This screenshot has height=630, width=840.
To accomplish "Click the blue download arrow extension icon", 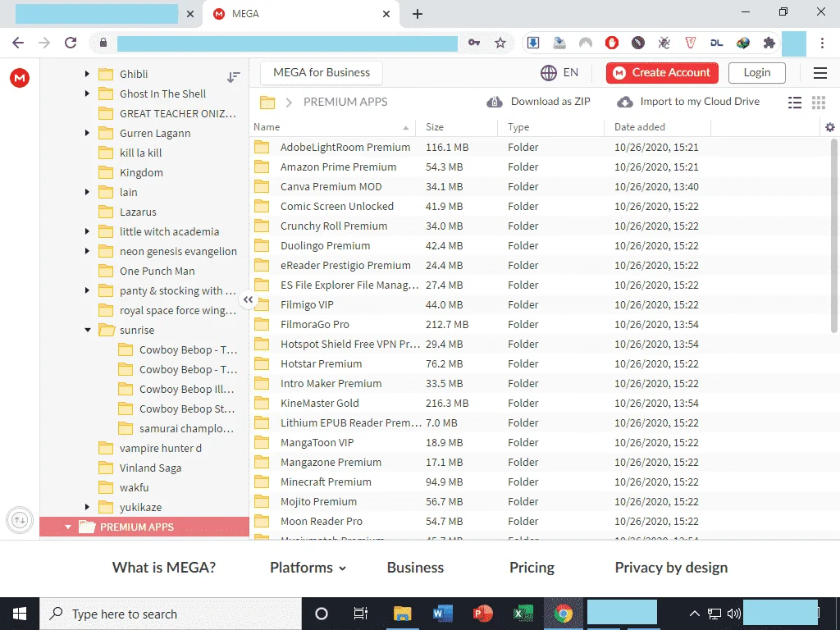I will (533, 43).
